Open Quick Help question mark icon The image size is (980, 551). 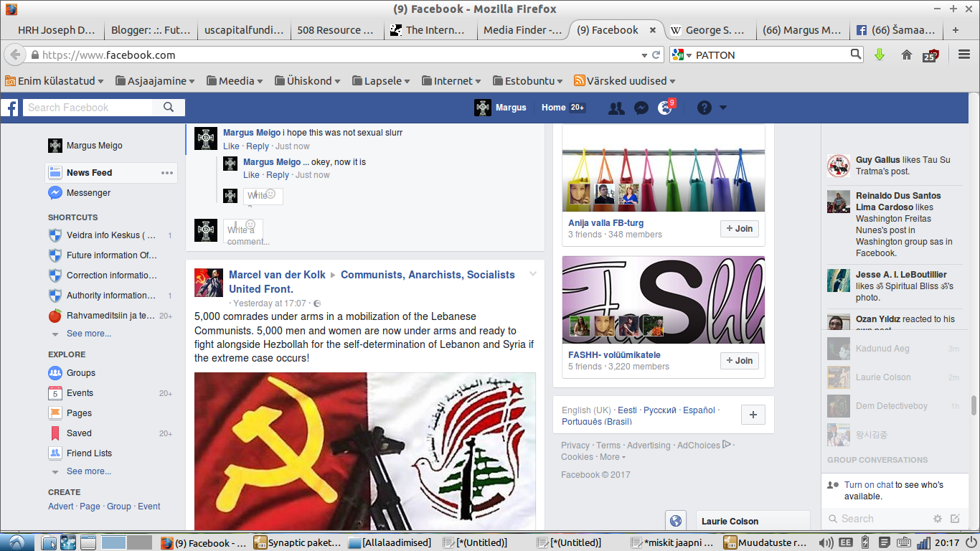pyautogui.click(x=705, y=108)
